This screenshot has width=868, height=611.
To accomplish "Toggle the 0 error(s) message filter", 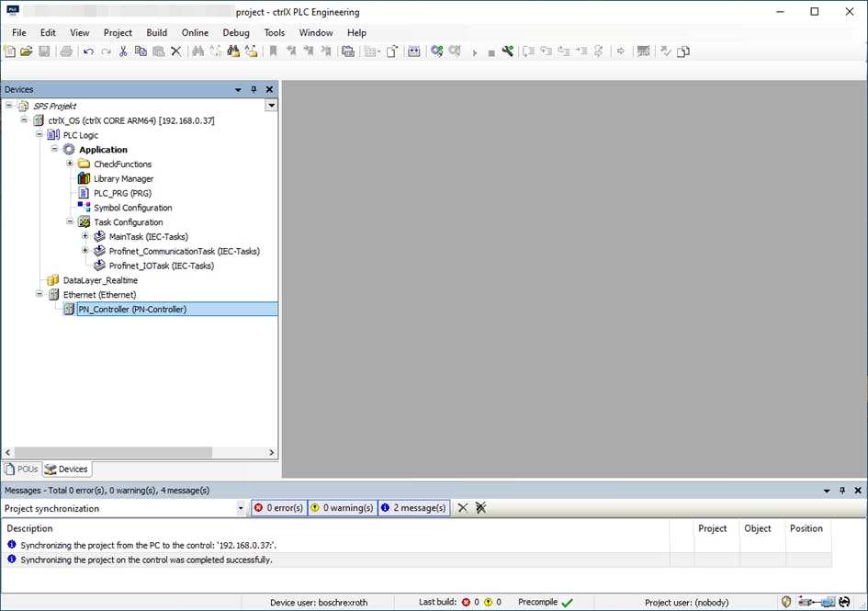I will 278,508.
